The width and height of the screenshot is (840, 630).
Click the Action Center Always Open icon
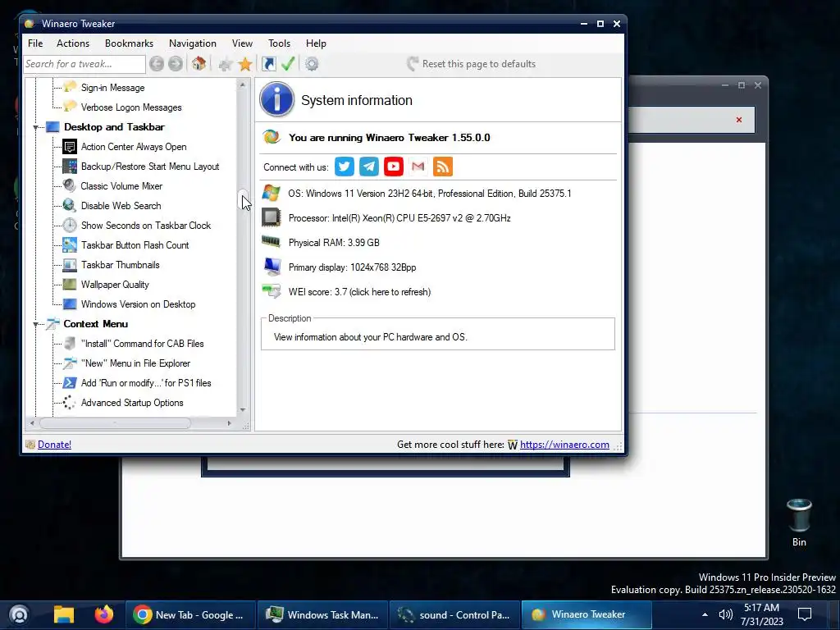70,147
